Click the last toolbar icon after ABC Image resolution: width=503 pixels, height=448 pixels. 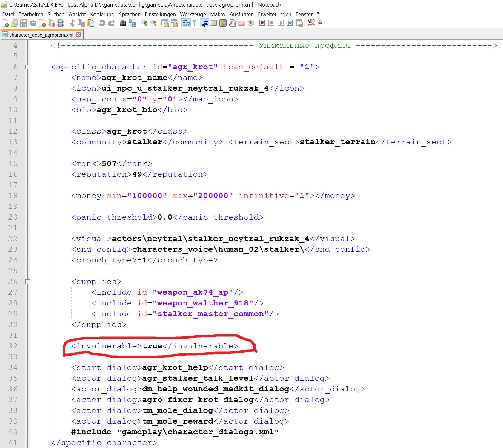[x=319, y=22]
